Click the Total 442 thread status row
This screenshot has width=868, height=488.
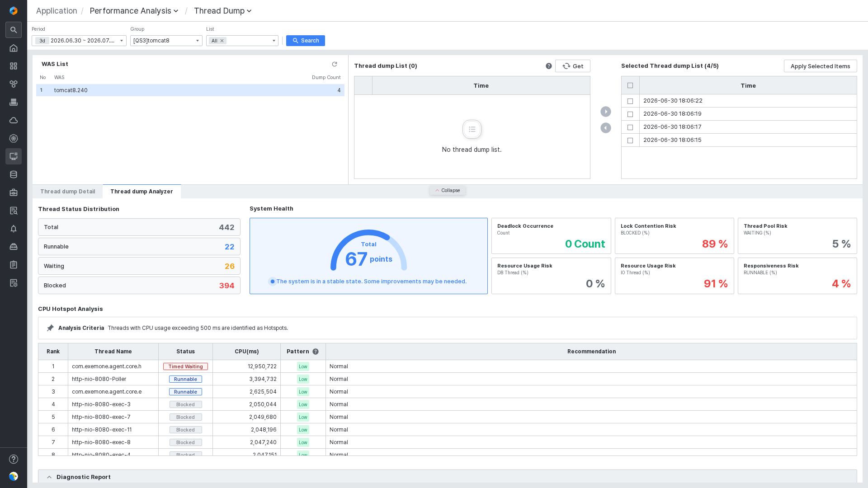(139, 227)
